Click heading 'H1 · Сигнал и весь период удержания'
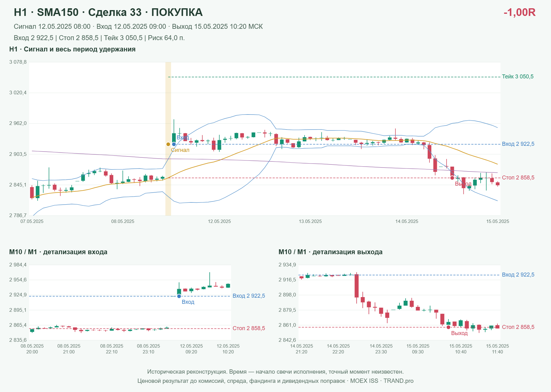The height and width of the screenshot is (392, 551). coord(72,49)
